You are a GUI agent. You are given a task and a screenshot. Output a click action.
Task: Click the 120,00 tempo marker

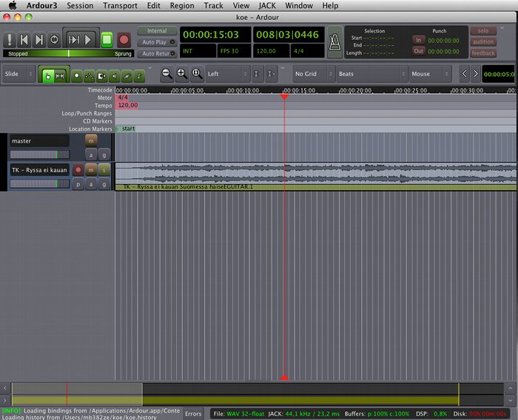point(127,105)
